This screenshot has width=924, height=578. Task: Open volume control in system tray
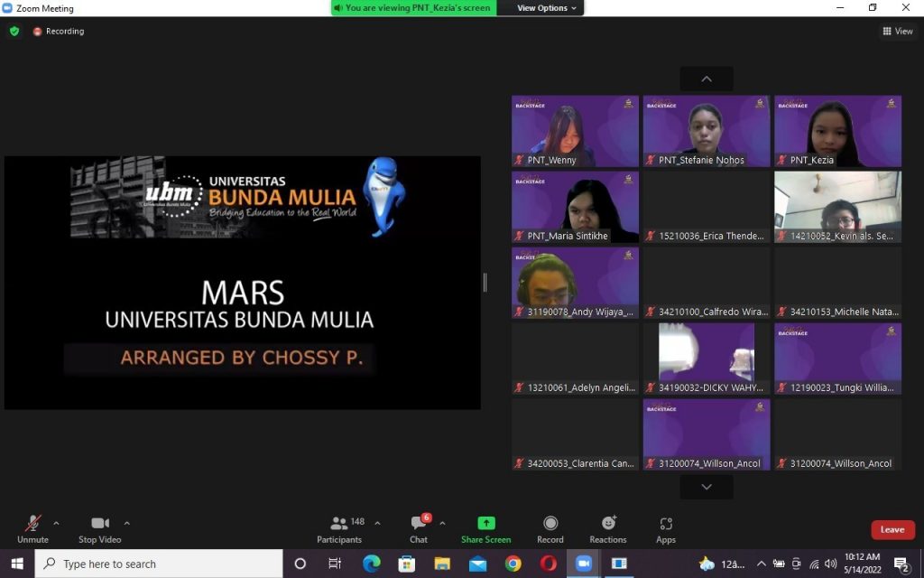(x=831, y=564)
